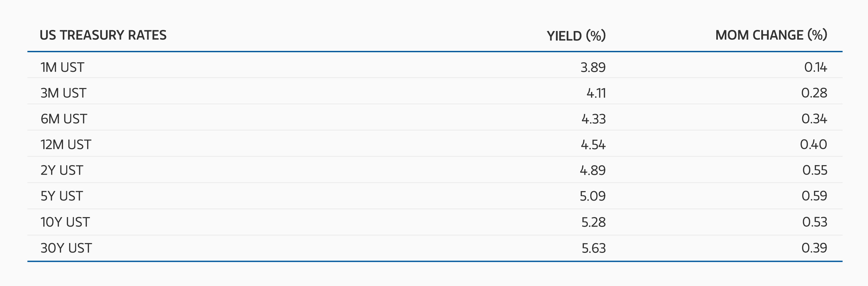This screenshot has height=286, width=868.
Task: Select the 10Y UST row label
Action: coord(65,222)
